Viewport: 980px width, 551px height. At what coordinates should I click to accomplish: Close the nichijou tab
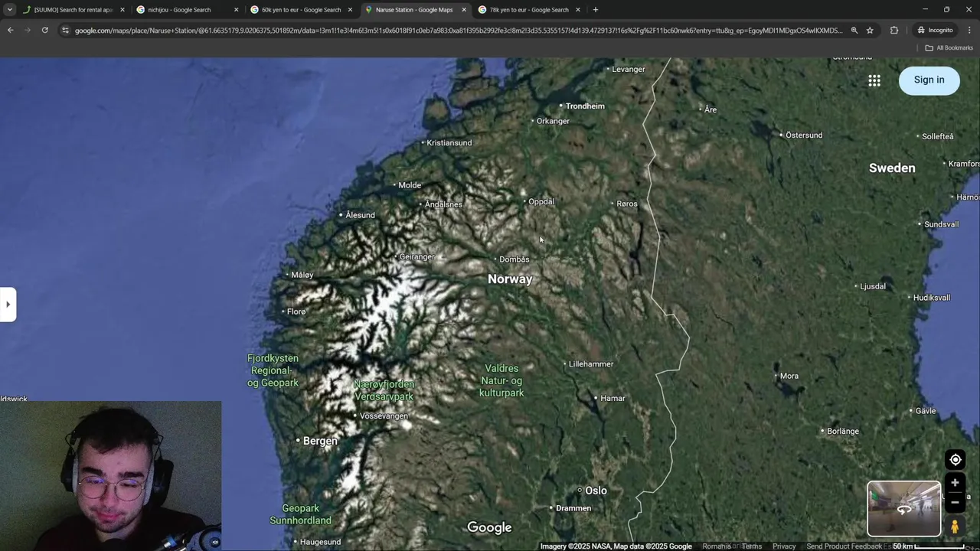(236, 10)
